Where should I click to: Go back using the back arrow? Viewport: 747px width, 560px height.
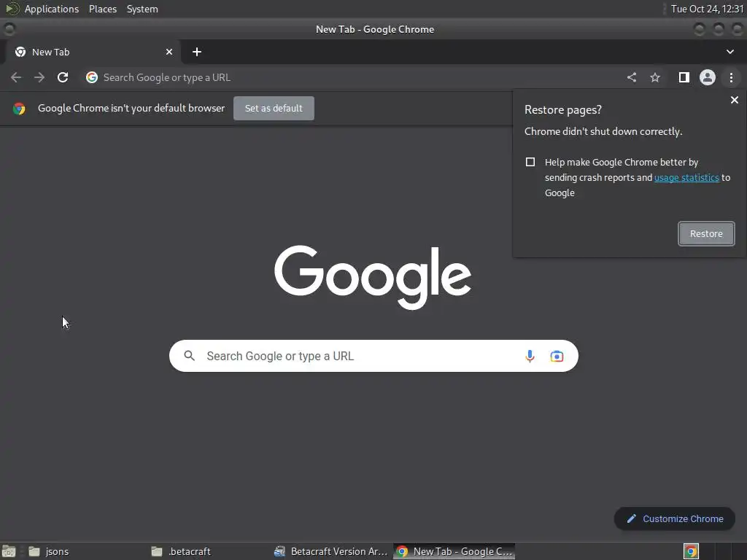(x=16, y=77)
